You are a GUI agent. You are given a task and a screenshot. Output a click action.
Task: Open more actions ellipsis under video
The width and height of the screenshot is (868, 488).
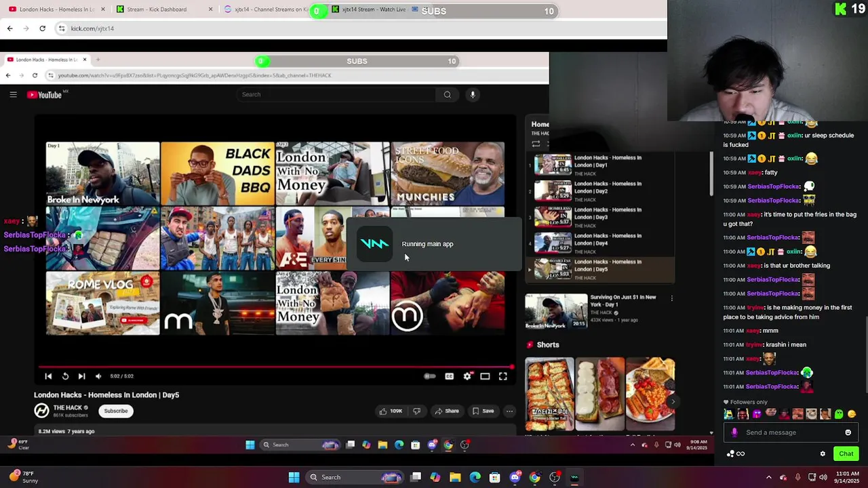click(x=509, y=411)
